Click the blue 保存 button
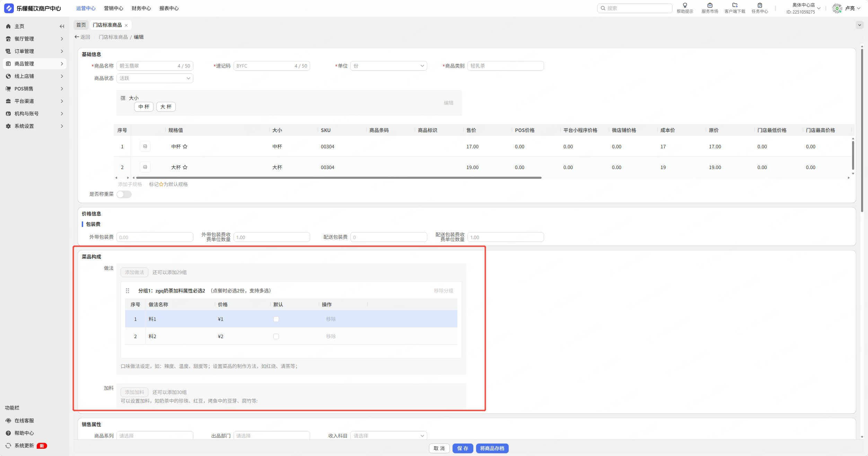Screen dimensions: 868x456 pos(463,448)
